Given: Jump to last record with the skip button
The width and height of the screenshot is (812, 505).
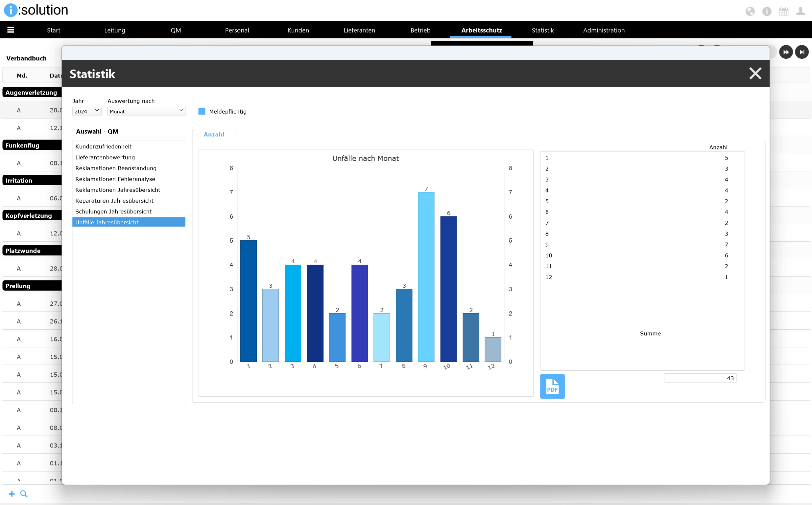Looking at the screenshot, I should 801,52.
